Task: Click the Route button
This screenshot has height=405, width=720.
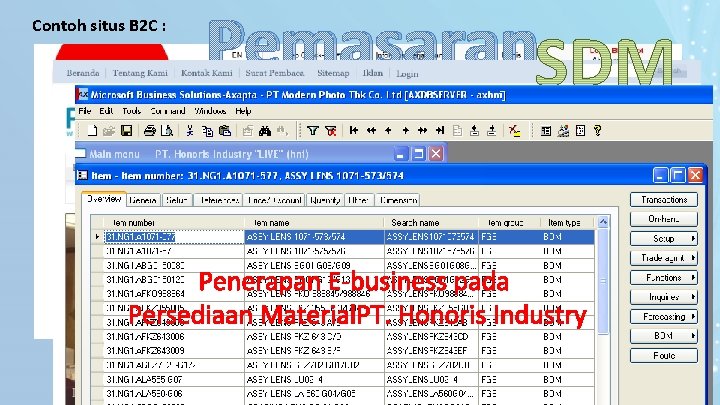Action: 664,355
